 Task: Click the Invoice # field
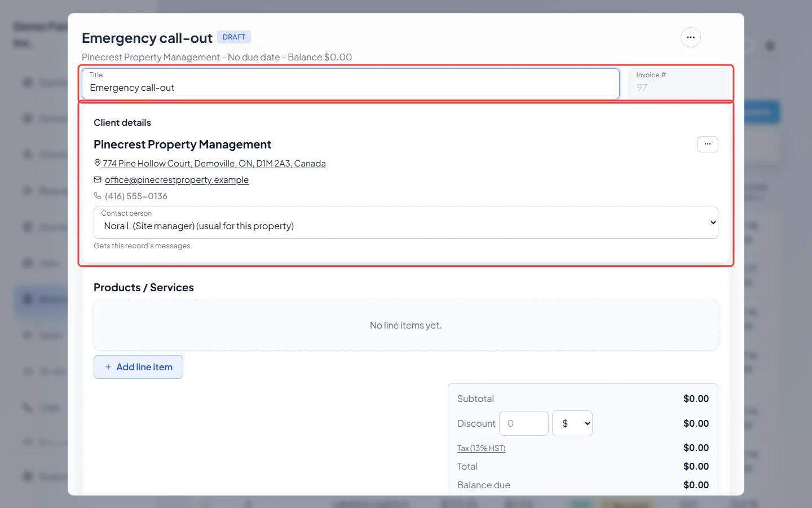[x=679, y=84]
